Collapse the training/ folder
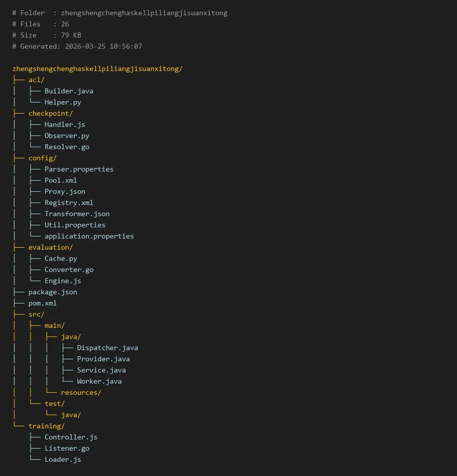Image resolution: width=457 pixels, height=476 pixels. (46, 426)
